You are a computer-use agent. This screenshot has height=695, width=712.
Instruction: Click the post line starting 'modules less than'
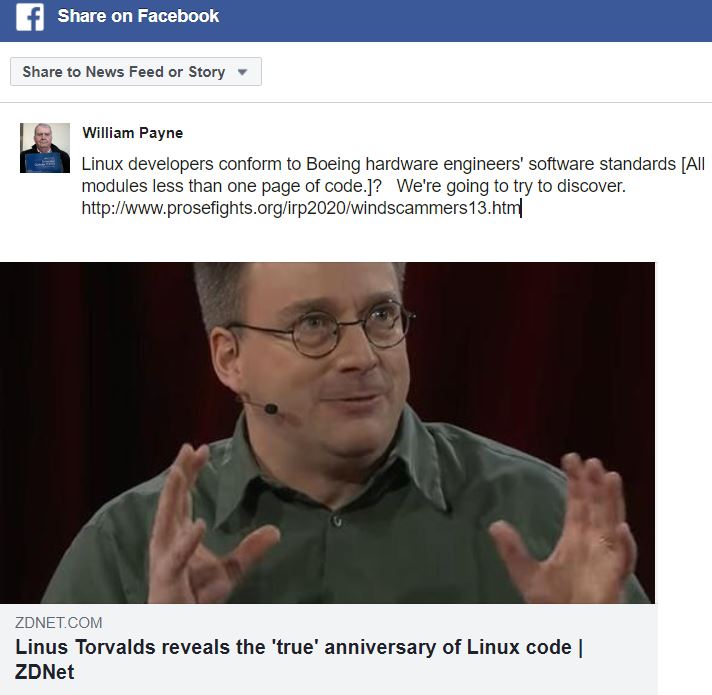231,186
